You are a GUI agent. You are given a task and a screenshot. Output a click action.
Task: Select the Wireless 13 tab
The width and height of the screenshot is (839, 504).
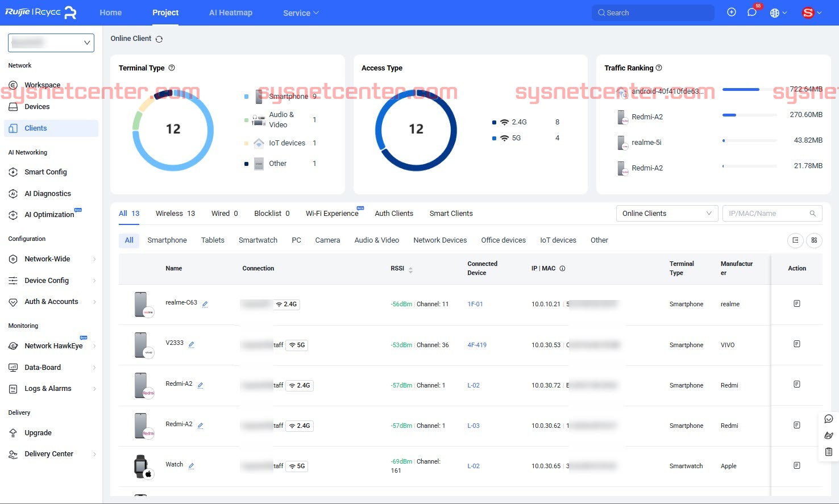(175, 214)
